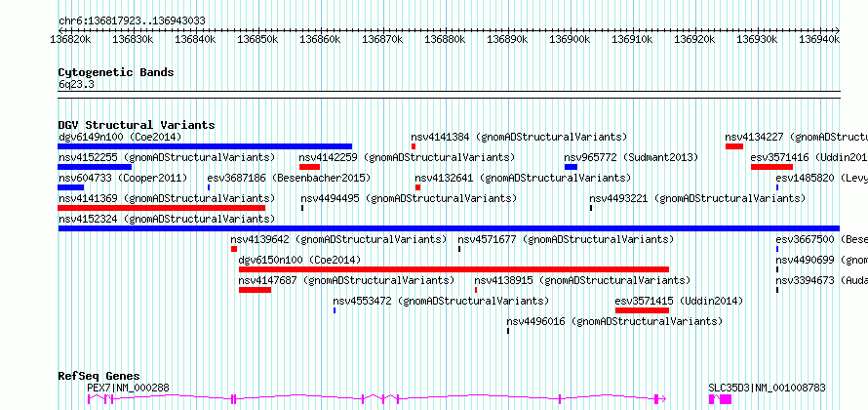The width and height of the screenshot is (868, 410).
Task: Click the nsv4132641 variant label
Action: tap(523, 178)
